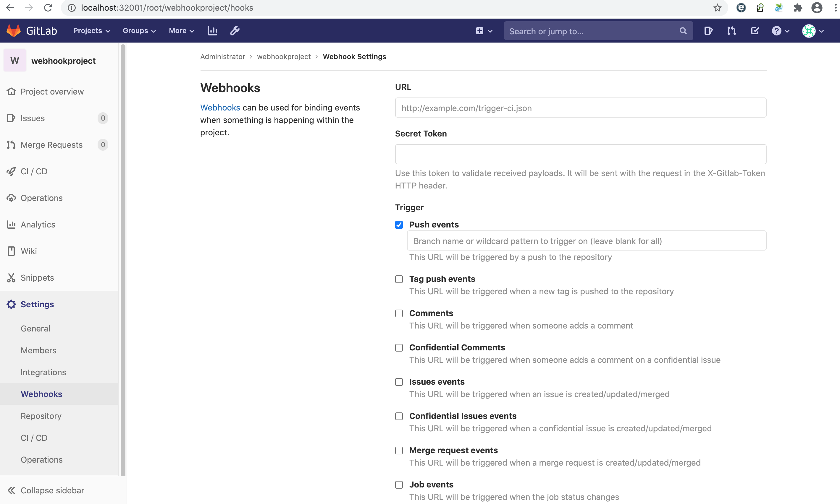Viewport: 840px width, 504px height.
Task: Check the Merge request events box
Action: coord(399,450)
